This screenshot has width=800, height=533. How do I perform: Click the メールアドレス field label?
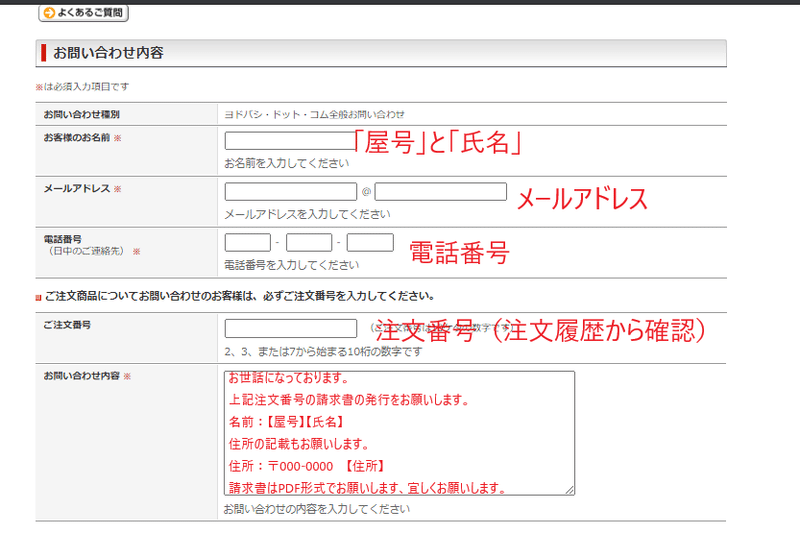coord(77,189)
